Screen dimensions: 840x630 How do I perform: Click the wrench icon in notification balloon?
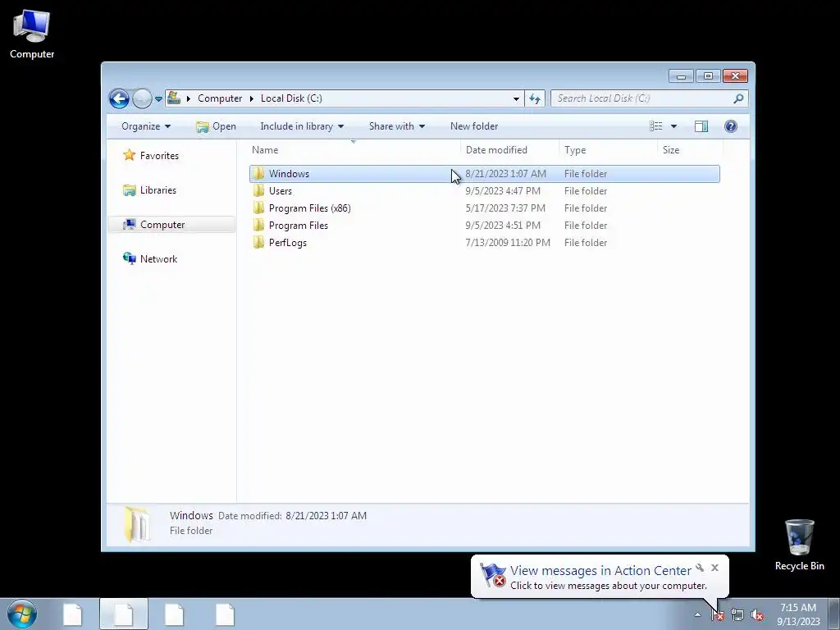700,568
